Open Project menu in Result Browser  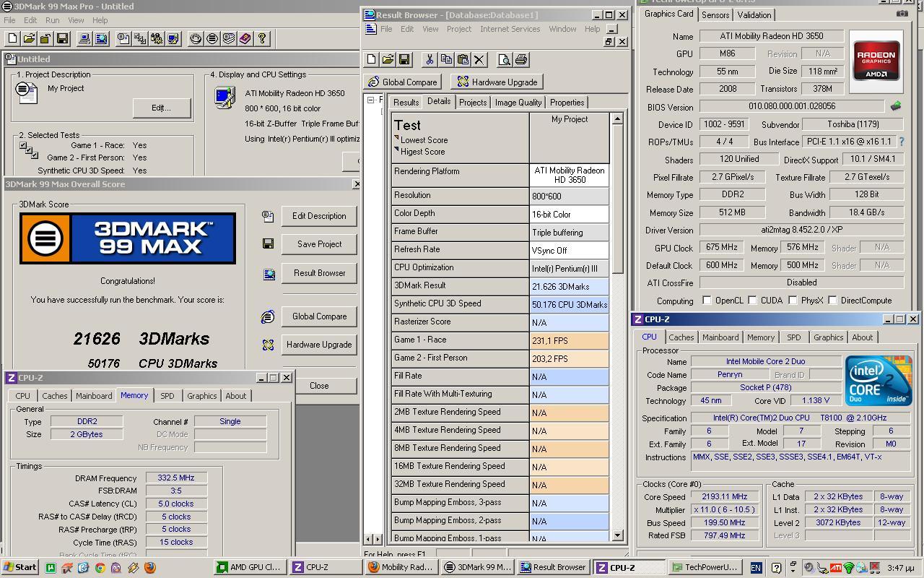pos(458,29)
